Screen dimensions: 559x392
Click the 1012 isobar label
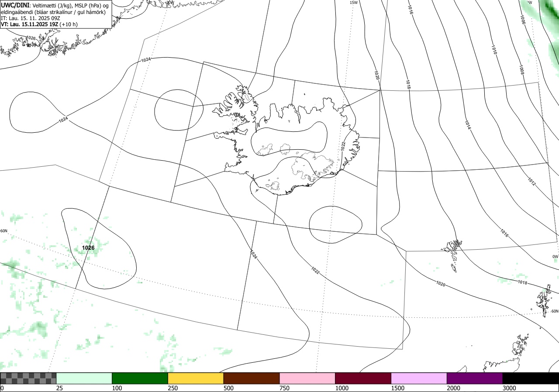(531, 182)
